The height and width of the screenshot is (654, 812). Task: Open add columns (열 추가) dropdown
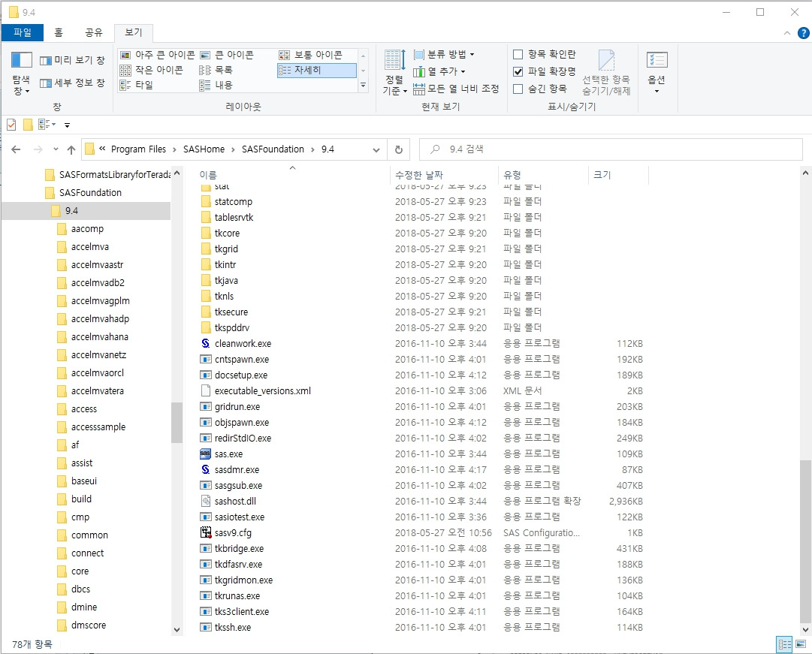tap(439, 71)
